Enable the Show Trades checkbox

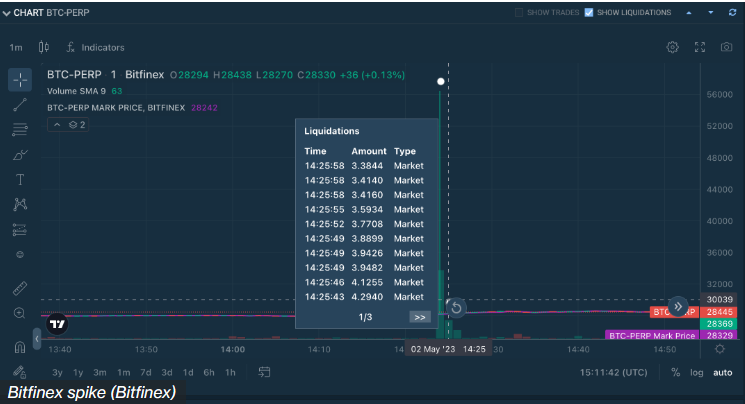pos(519,12)
